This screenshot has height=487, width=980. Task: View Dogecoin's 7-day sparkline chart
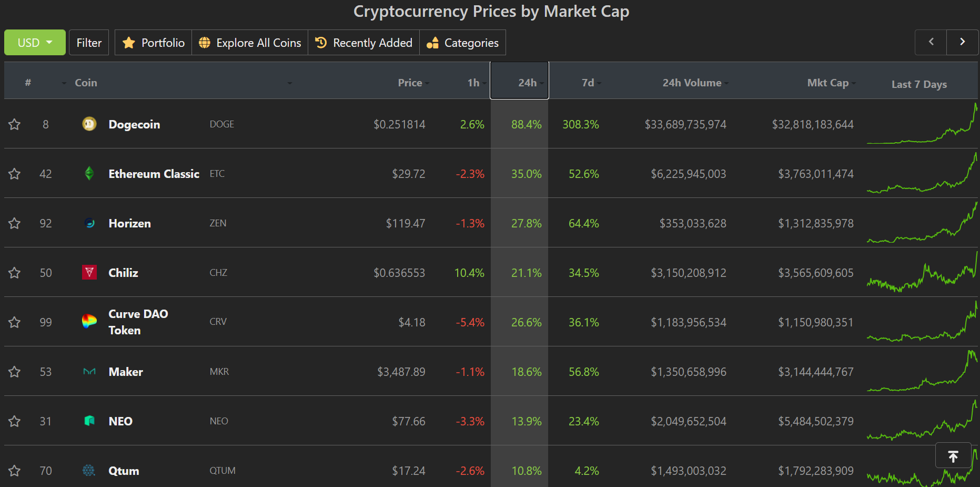click(x=922, y=124)
